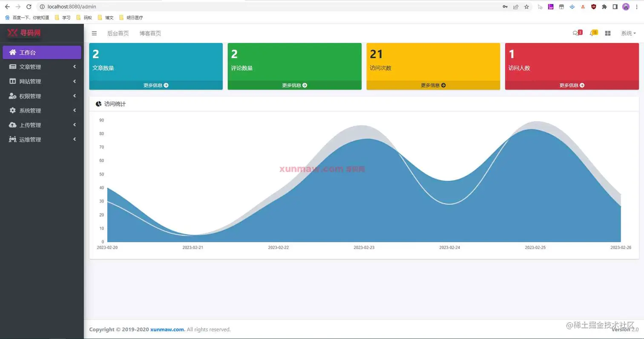Open the browser share icon in address bar

click(516, 7)
